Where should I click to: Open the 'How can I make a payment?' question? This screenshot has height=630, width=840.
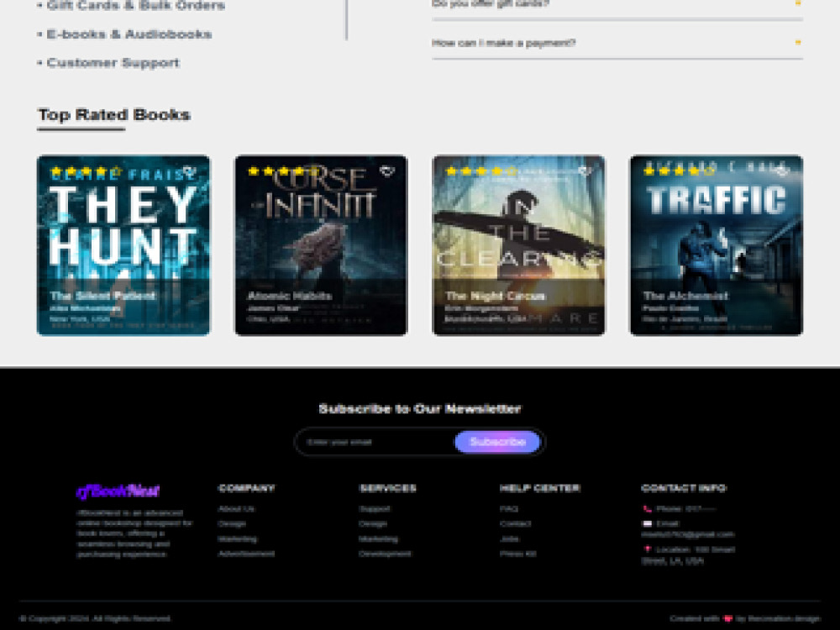[x=617, y=43]
